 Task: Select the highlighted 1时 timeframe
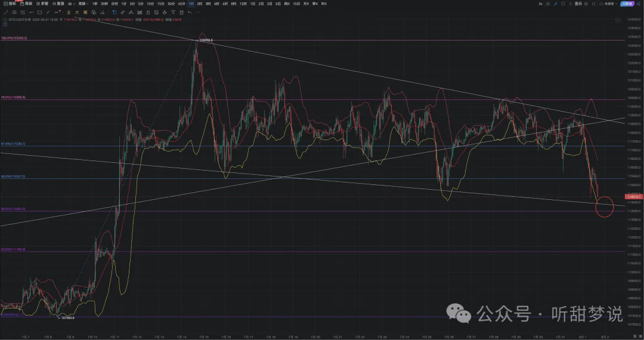click(x=191, y=4)
